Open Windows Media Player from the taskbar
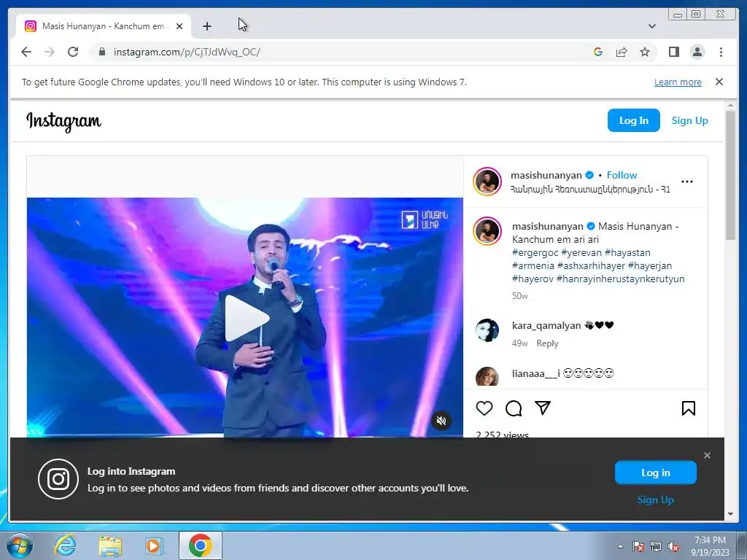The image size is (747, 560). (x=154, y=546)
